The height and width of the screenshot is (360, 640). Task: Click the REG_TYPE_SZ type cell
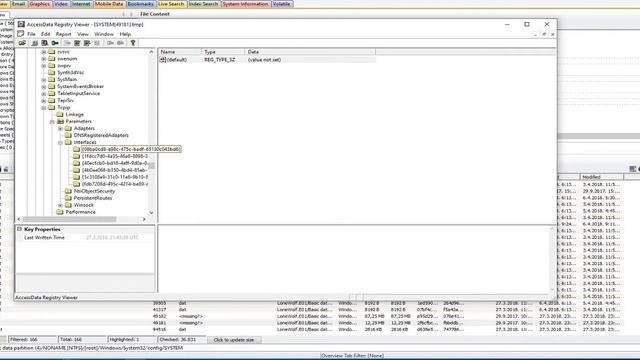click(220, 60)
